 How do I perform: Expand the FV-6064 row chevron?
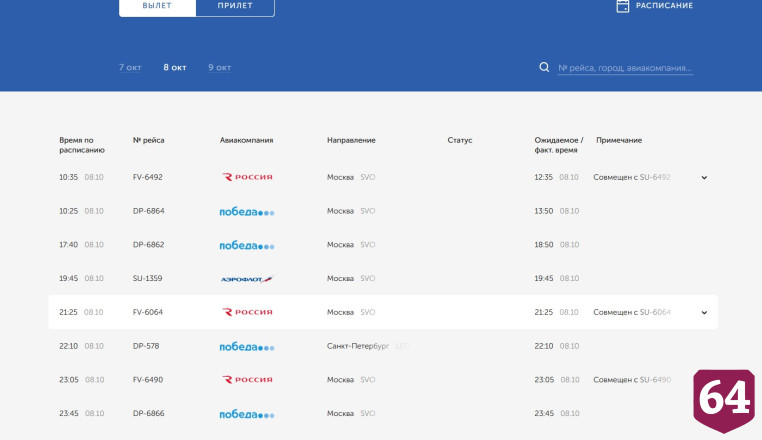pos(704,313)
